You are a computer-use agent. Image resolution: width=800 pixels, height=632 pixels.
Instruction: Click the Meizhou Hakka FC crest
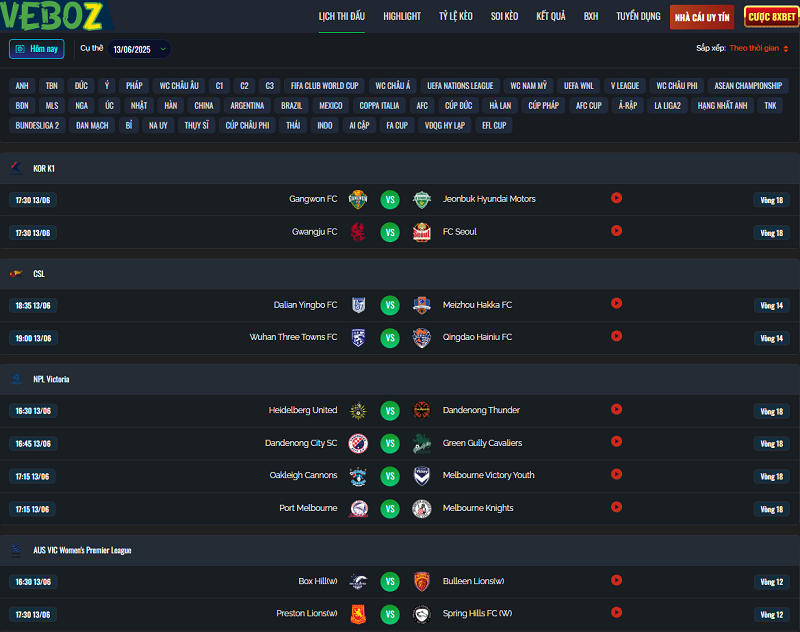tap(422, 305)
